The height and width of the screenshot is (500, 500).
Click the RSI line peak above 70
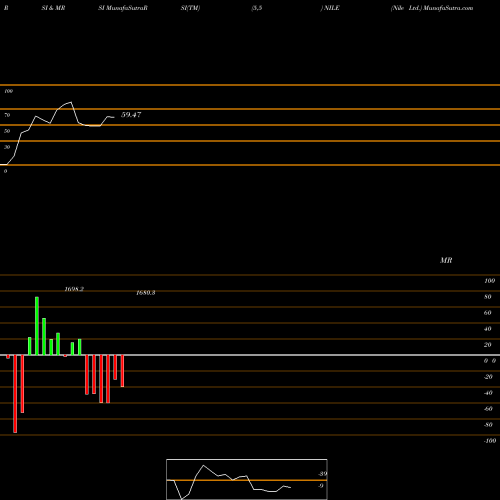click(71, 102)
